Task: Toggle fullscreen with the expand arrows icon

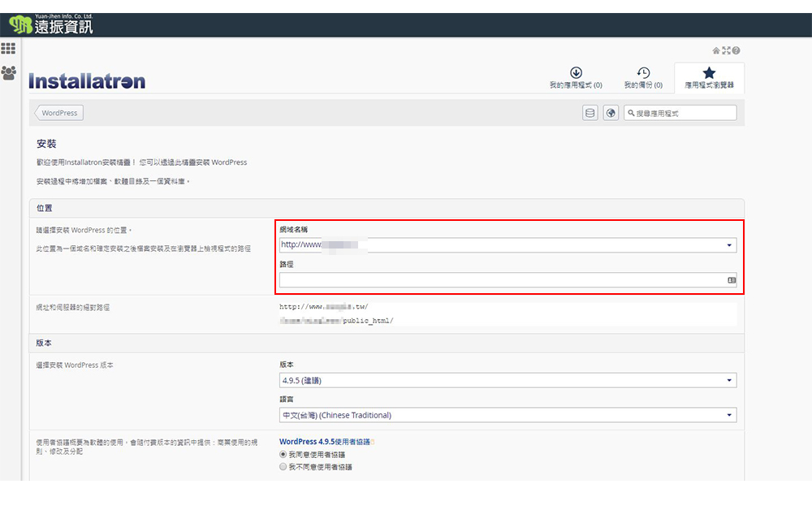Action: (x=726, y=50)
